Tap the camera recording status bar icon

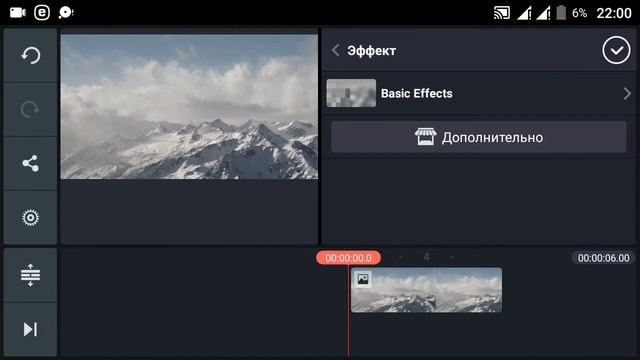pyautogui.click(x=18, y=13)
